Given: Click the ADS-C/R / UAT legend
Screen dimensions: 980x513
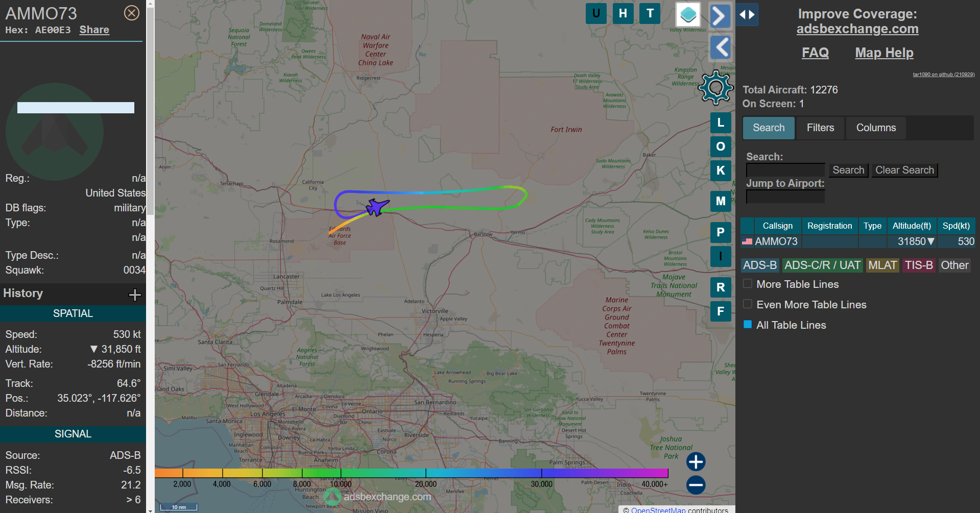Looking at the screenshot, I should click(822, 265).
